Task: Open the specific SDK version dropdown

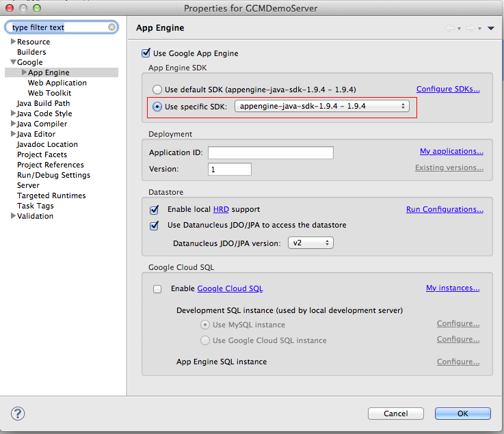Action: (321, 106)
